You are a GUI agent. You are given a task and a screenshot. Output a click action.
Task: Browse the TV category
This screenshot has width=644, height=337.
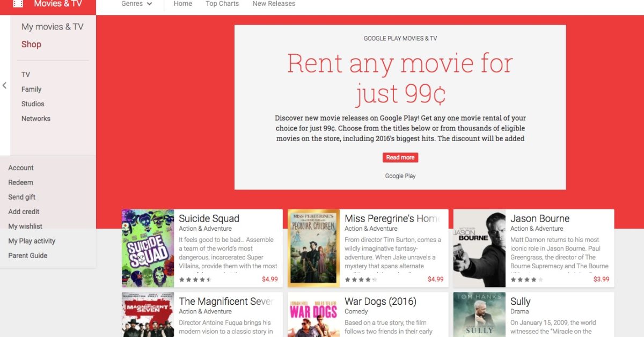(x=26, y=75)
